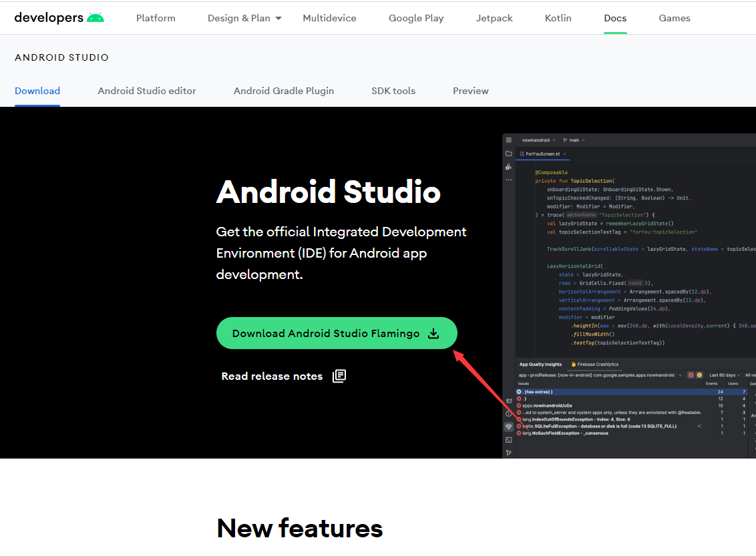The width and height of the screenshot is (756, 556).
Task: Click App Quality Insights gem icon in preview
Action: (x=509, y=427)
